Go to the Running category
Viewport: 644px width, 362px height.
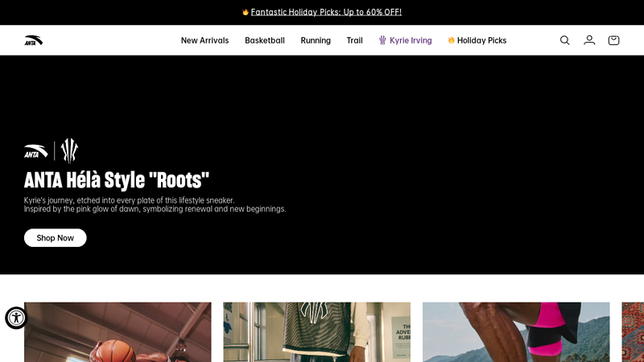pos(316,40)
